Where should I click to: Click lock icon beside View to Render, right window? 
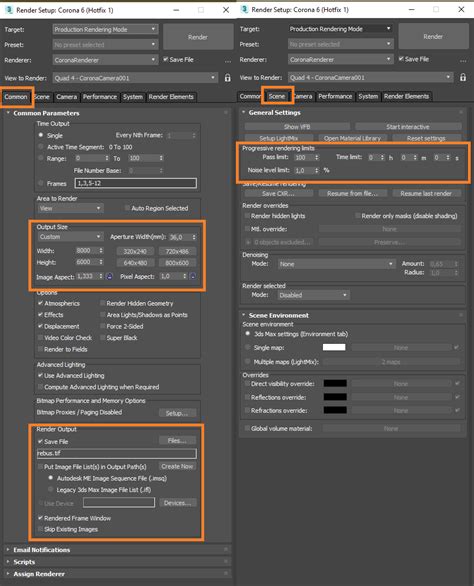click(463, 77)
